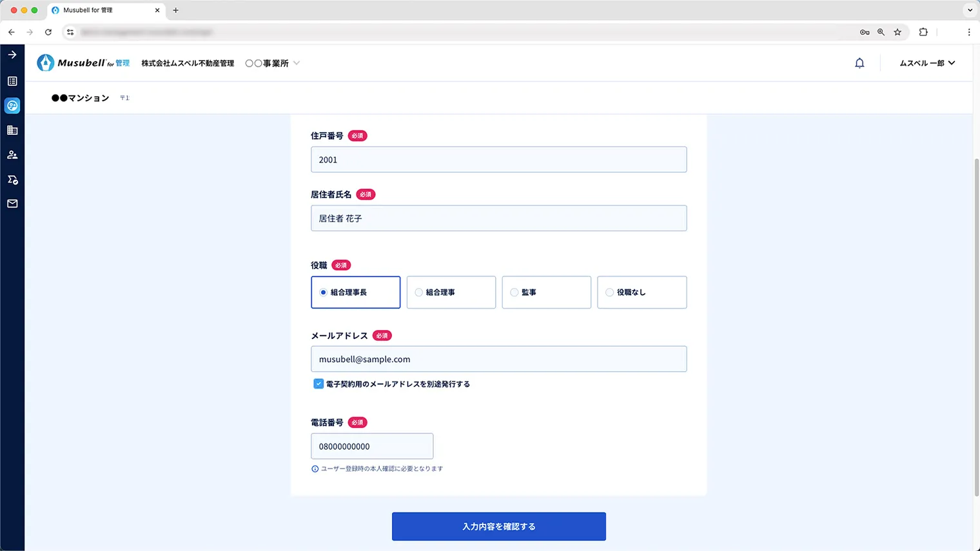Viewport: 980px width, 551px height.
Task: Click the building icon in sidebar
Action: coord(12,130)
